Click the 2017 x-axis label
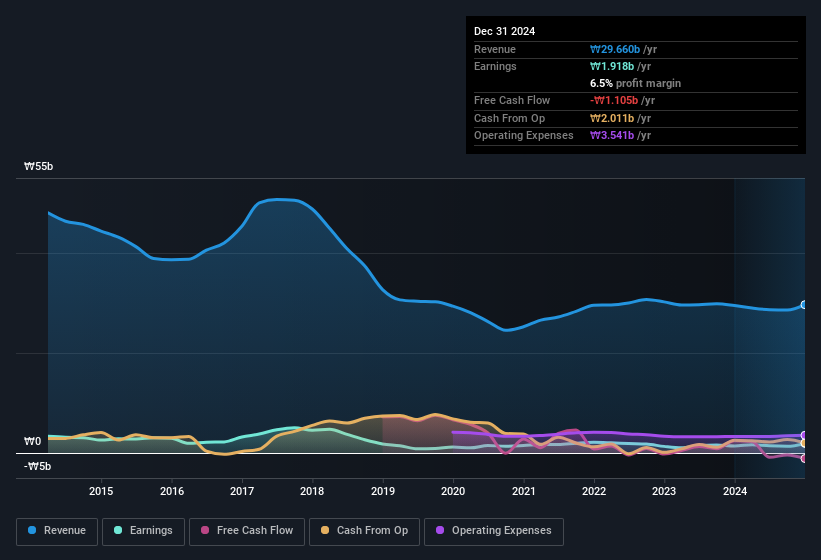Viewport: 821px width, 560px height. click(242, 491)
